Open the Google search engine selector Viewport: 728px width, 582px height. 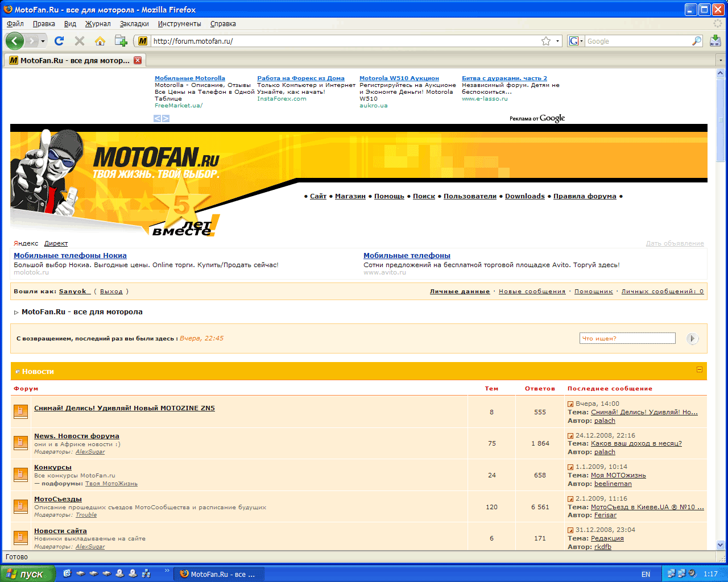pos(576,41)
